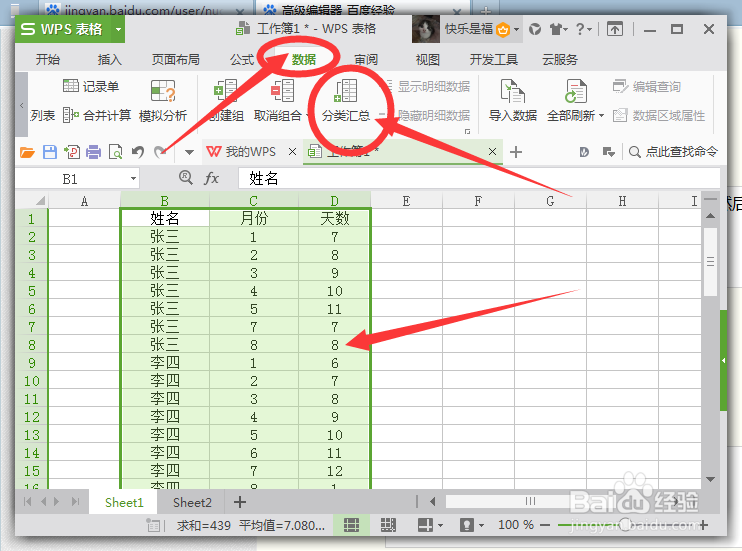Screen dimensions: 742x551
Task: Click the user avatar picture
Action: point(426,29)
